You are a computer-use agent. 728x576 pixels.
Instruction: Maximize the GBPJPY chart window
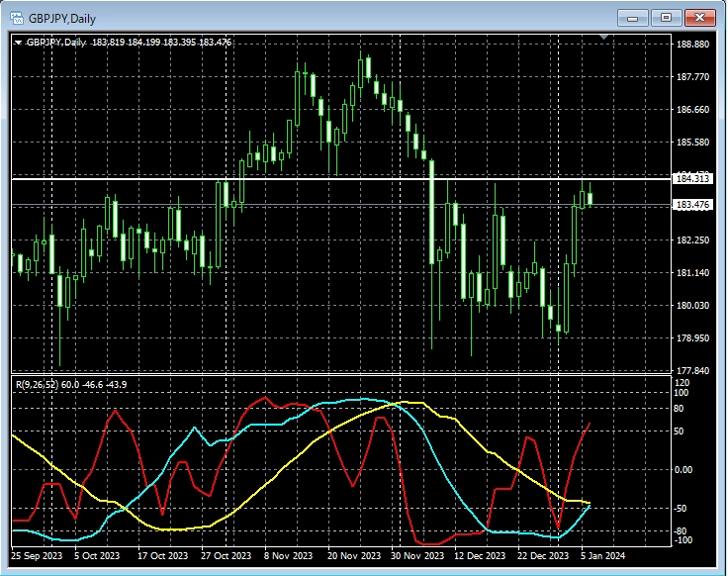(666, 17)
